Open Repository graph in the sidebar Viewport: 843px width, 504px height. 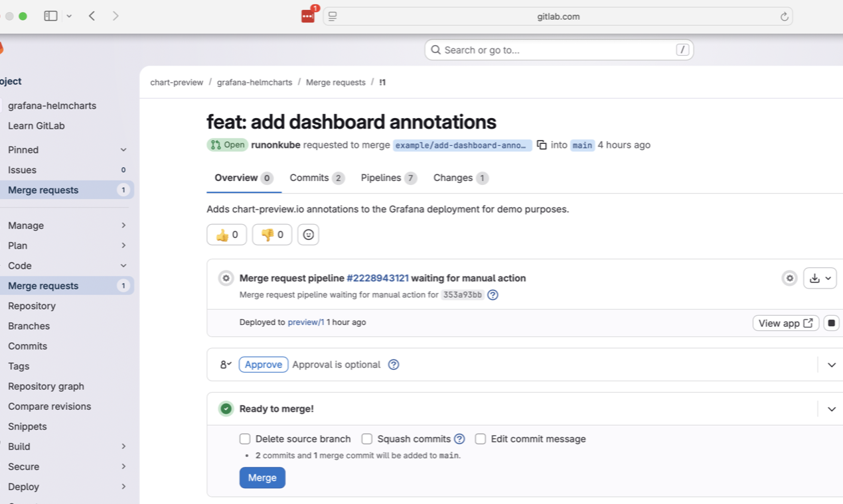[x=66, y=386]
